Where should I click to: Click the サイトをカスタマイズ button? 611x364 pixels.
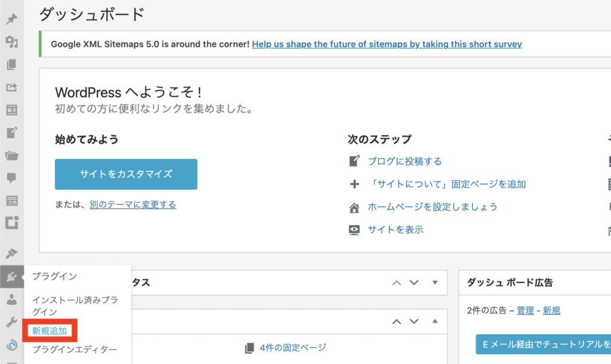tap(126, 174)
